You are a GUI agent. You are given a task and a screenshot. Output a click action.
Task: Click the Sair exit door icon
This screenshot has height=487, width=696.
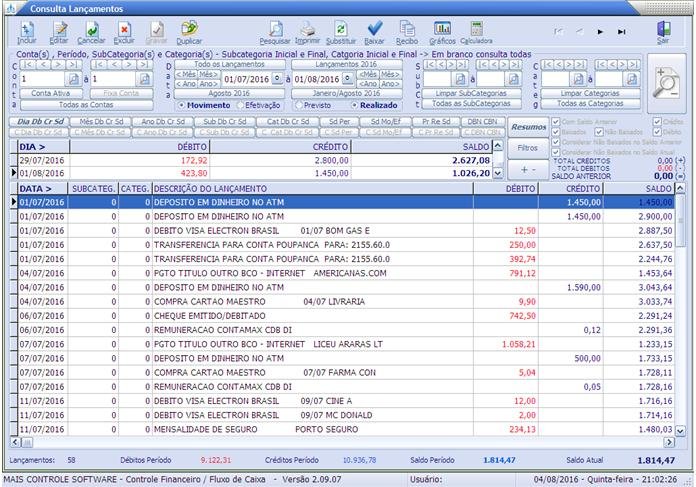click(x=663, y=33)
